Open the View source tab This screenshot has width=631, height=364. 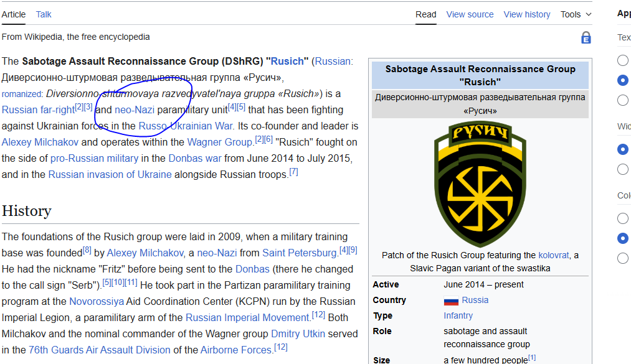(470, 14)
